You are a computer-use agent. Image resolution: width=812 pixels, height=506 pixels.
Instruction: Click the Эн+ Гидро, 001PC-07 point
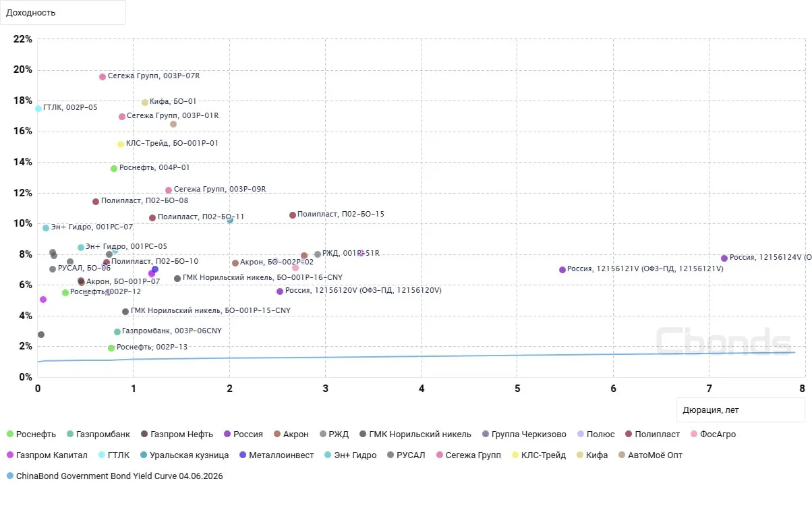coord(46,228)
